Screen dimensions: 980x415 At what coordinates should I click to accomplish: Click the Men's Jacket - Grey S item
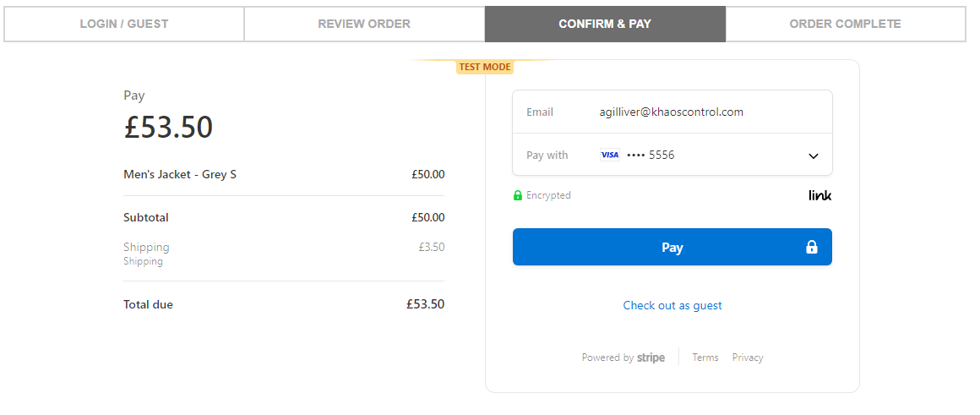click(x=180, y=174)
